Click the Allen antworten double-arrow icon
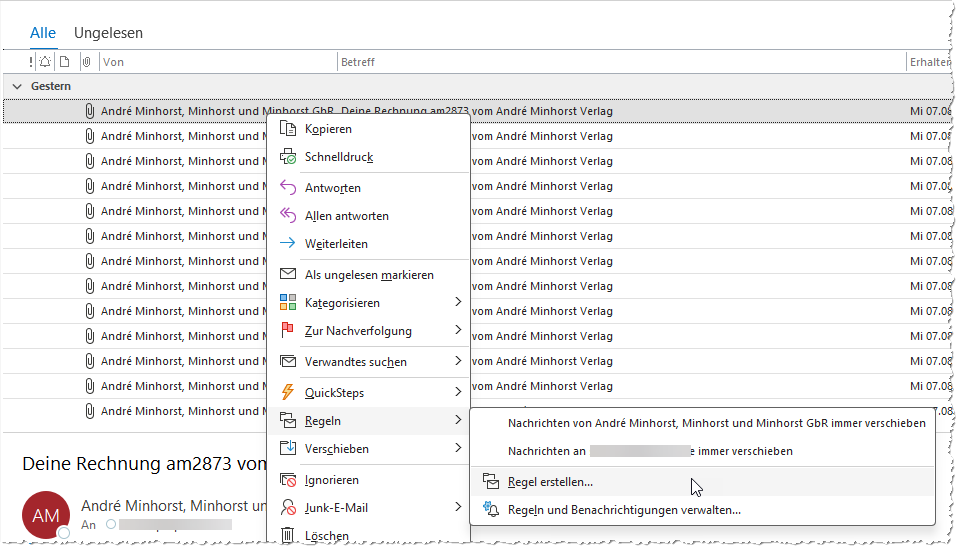 tap(288, 216)
